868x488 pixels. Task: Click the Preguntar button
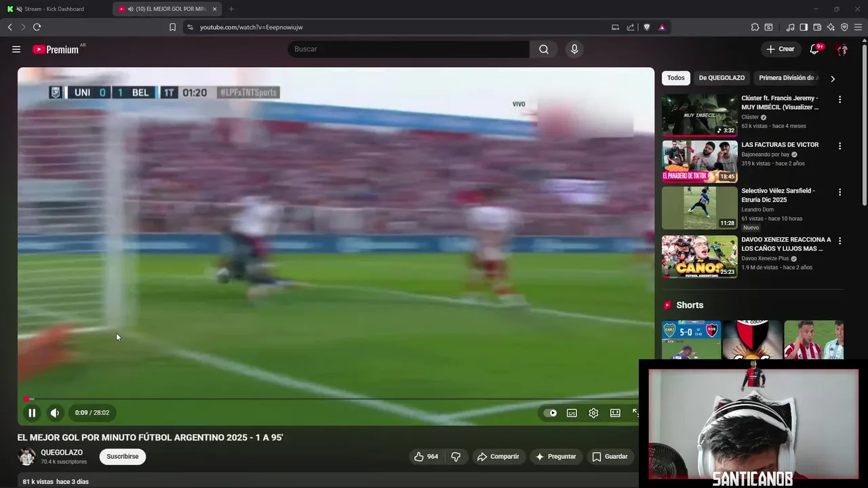(555, 457)
